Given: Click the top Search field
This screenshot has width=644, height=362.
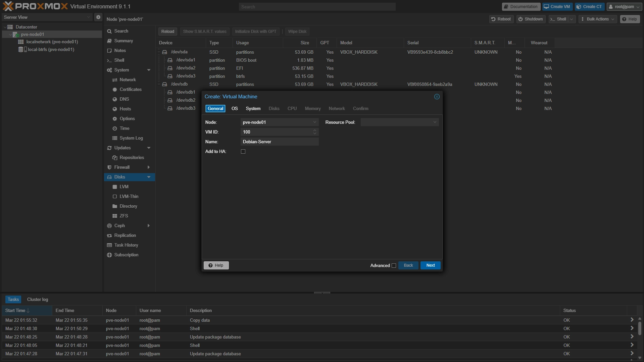Looking at the screenshot, I should click(317, 7).
